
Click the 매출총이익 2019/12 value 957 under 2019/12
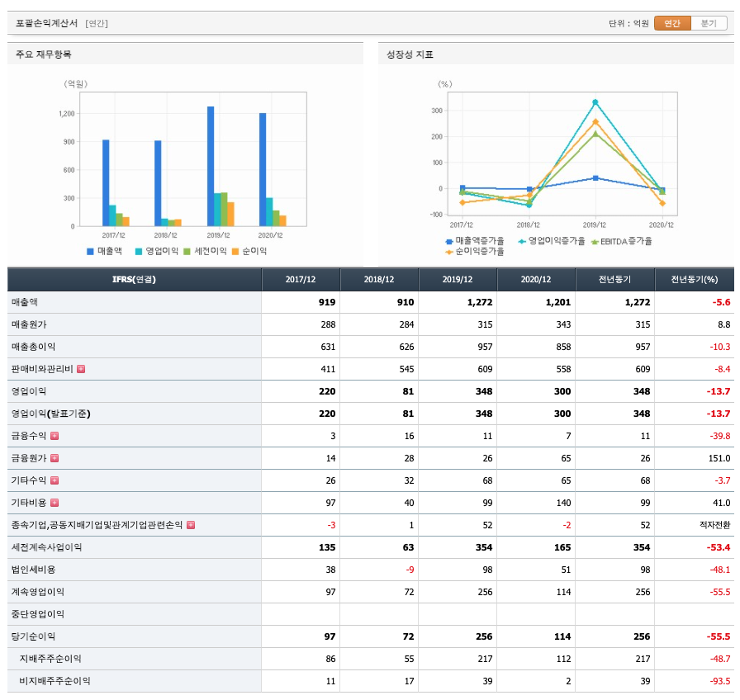484,347
